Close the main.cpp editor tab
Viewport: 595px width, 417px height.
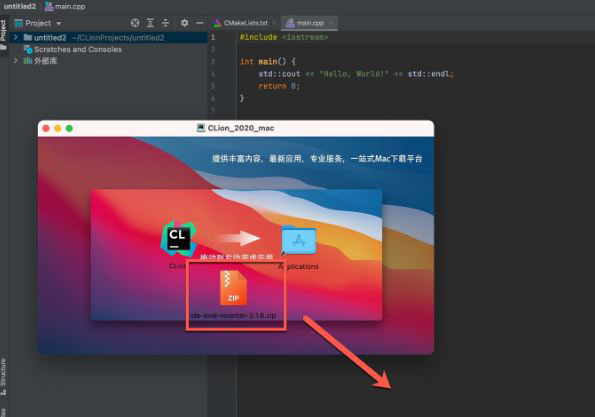click(331, 23)
